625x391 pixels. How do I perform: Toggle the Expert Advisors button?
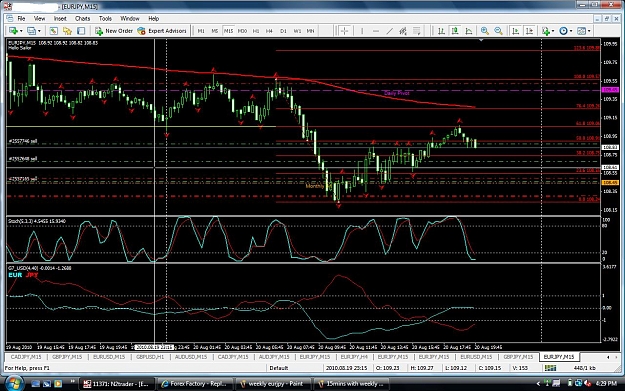click(162, 31)
